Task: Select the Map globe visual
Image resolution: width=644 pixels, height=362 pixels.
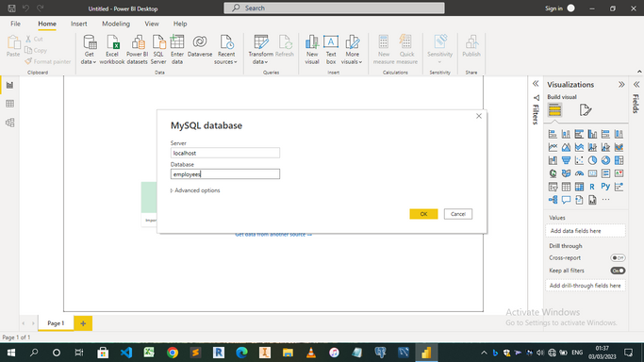Action: 553,173
